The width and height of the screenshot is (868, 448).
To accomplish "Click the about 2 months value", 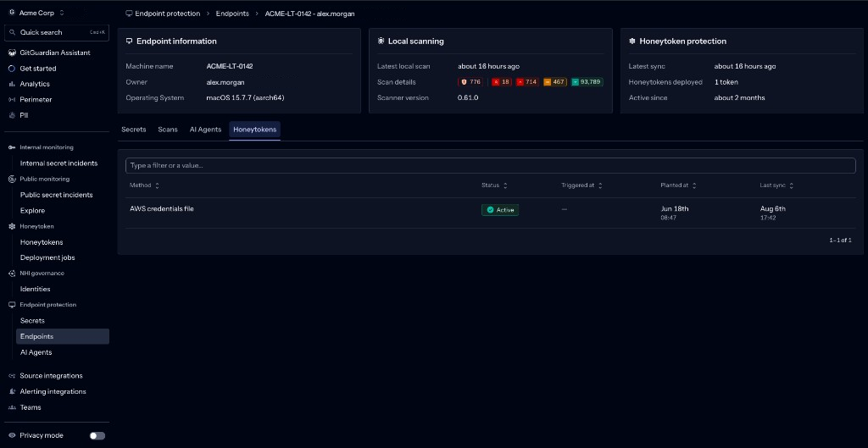I will click(x=739, y=98).
